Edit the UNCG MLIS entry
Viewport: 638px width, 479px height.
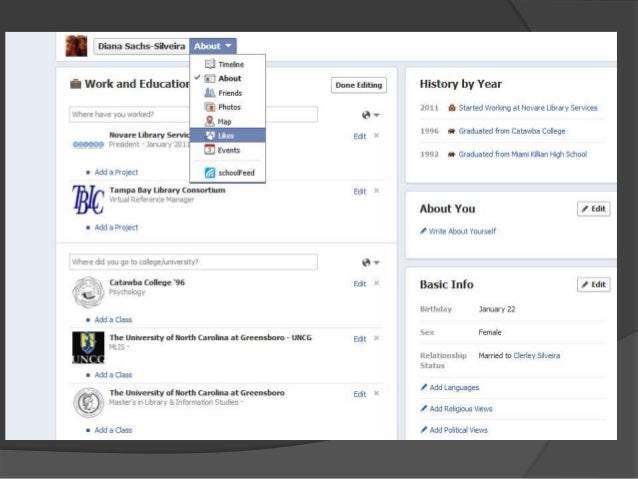coord(360,339)
